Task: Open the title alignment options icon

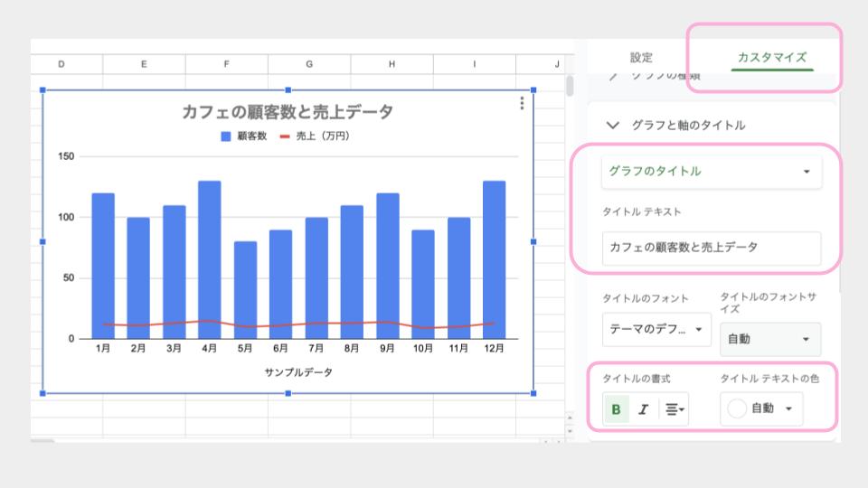Action: click(673, 409)
